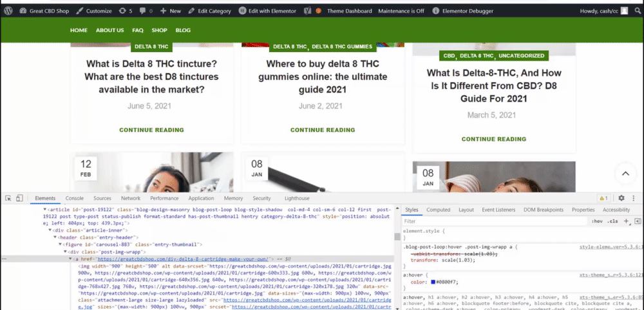Screen dimensions: 644x310
Task: Switch to the Security tab
Action: coord(261,198)
